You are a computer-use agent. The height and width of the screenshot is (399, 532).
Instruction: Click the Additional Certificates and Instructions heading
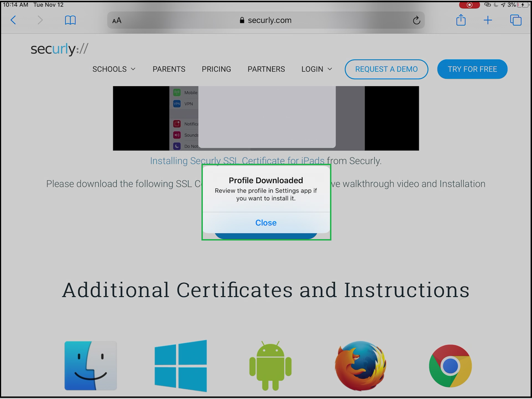(266, 290)
